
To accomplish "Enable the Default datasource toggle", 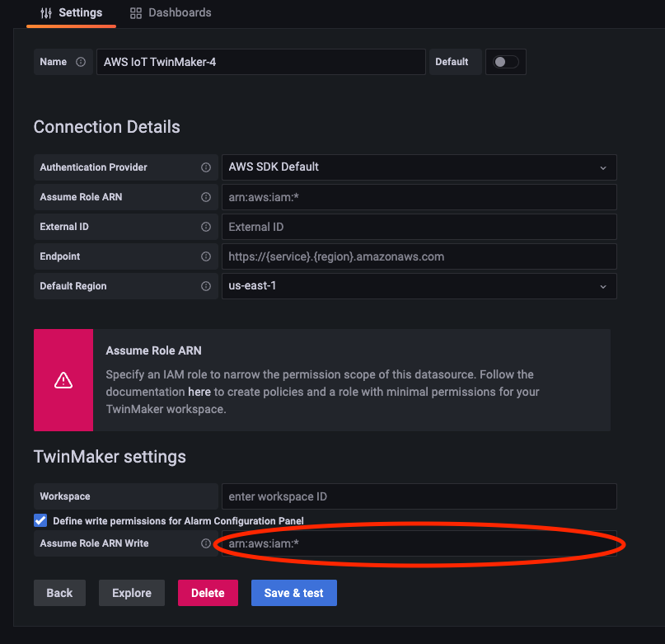I will coord(505,61).
